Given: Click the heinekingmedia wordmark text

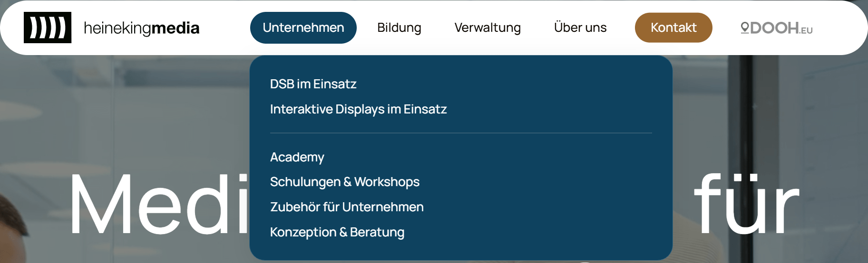Looking at the screenshot, I should (x=142, y=28).
